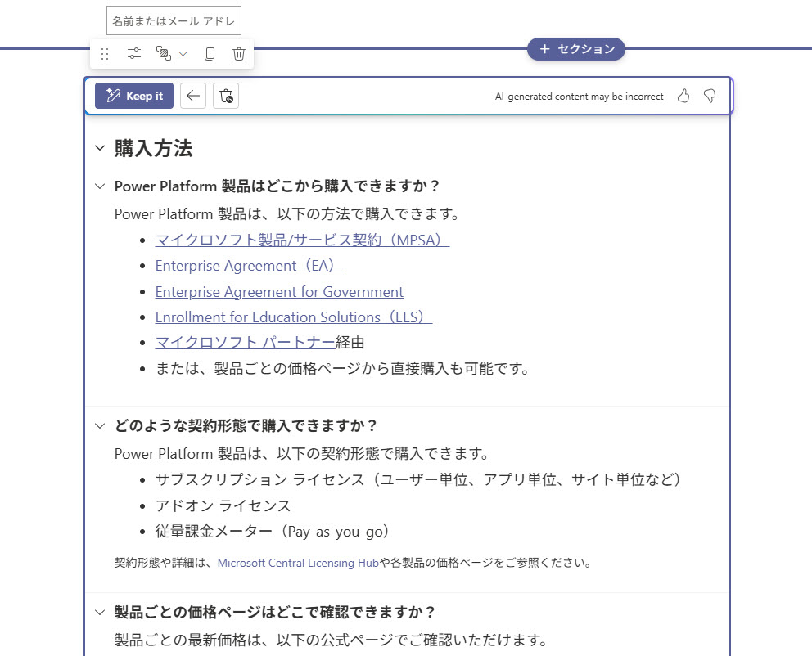812x656 pixels.
Task: Open the Enterprise Agreement for Government link
Action: click(279, 292)
